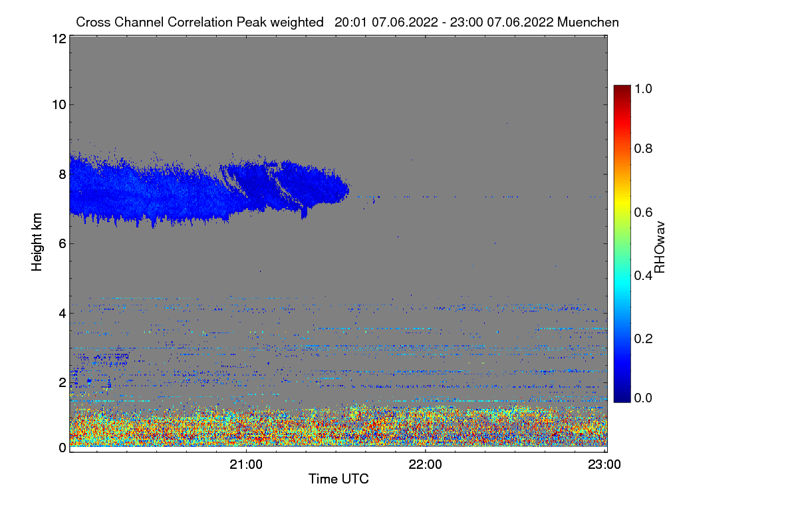Click colorbar value label '0.4'
Screen dimensions: 798x532
pyautogui.click(x=644, y=275)
